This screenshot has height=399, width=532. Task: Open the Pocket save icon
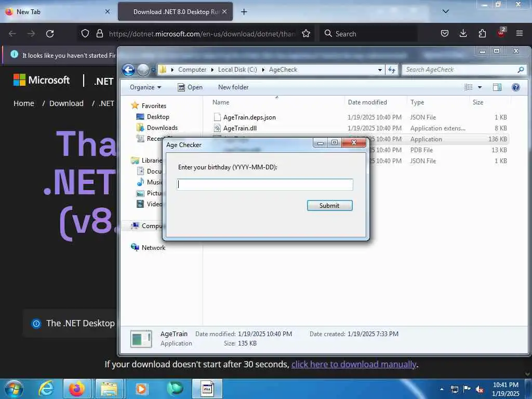pyautogui.click(x=445, y=33)
